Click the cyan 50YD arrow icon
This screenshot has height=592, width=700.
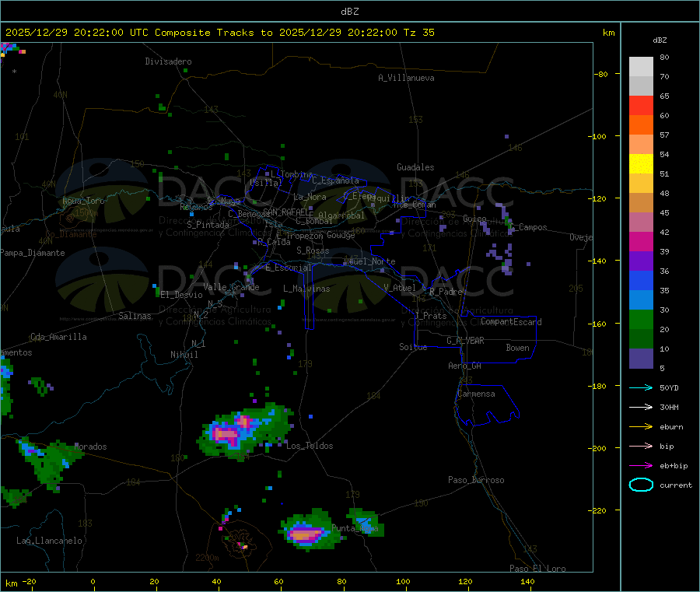coord(641,387)
